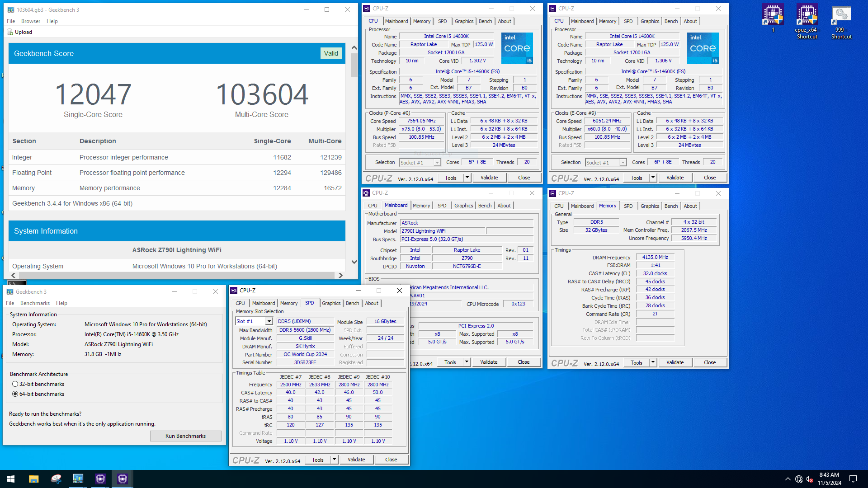Open Socket #1 dropdown in E-Core CPU-Z window
The height and width of the screenshot is (488, 868).
623,163
